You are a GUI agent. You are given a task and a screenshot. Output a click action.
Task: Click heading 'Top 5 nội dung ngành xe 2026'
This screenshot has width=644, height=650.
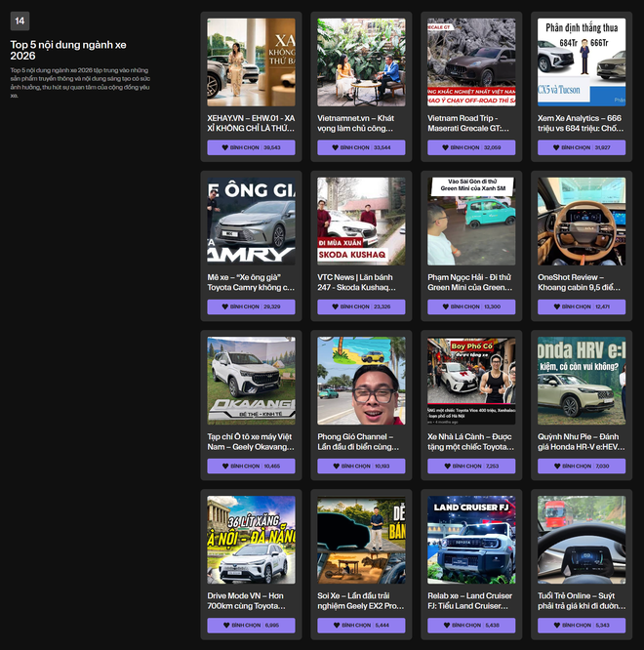68,50
